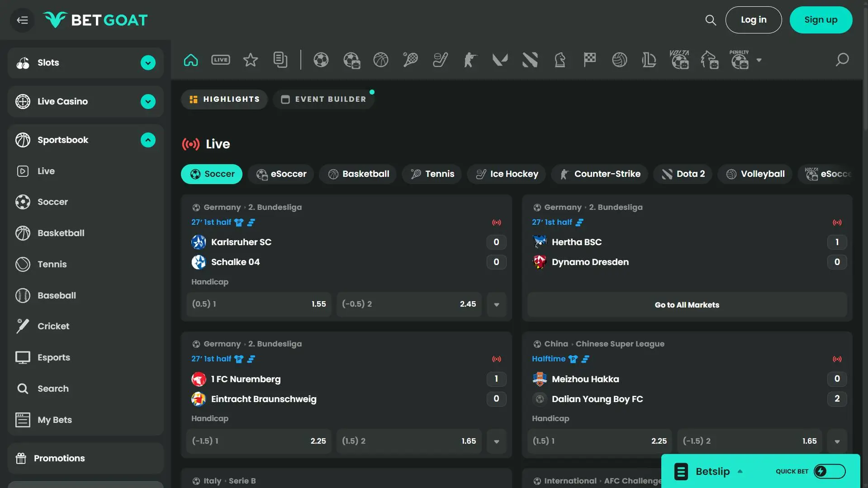The height and width of the screenshot is (488, 868).
Task: Open My Bets in the sidebar
Action: click(85, 420)
